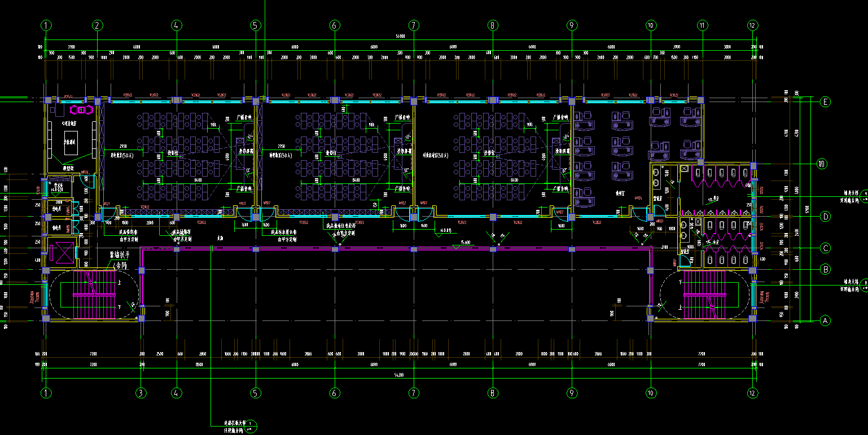Click grid axis bubble 3 at bottom
The height and width of the screenshot is (435, 868).
click(142, 393)
